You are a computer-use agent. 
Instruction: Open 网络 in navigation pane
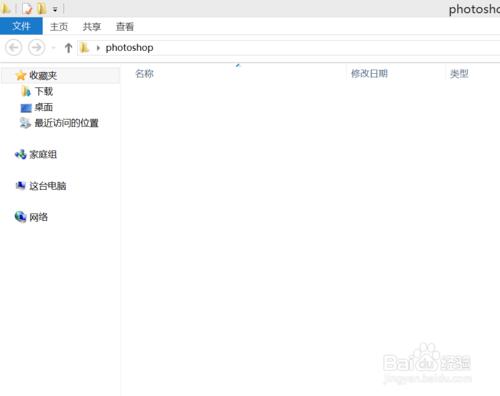tap(38, 217)
